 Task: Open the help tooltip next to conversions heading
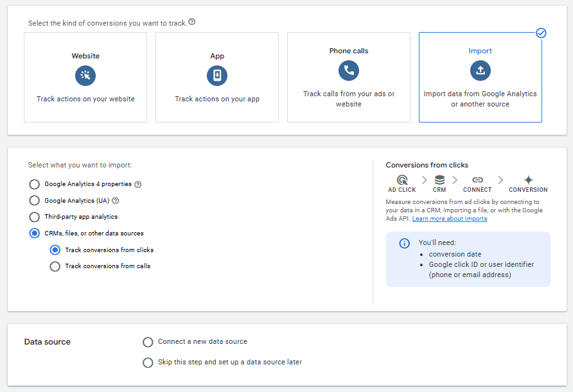[191, 21]
